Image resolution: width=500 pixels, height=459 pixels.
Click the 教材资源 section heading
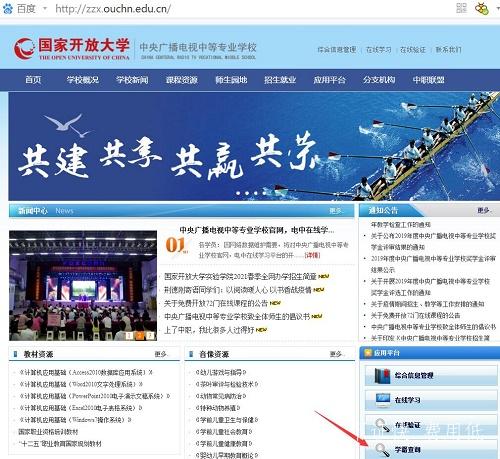[x=38, y=354]
